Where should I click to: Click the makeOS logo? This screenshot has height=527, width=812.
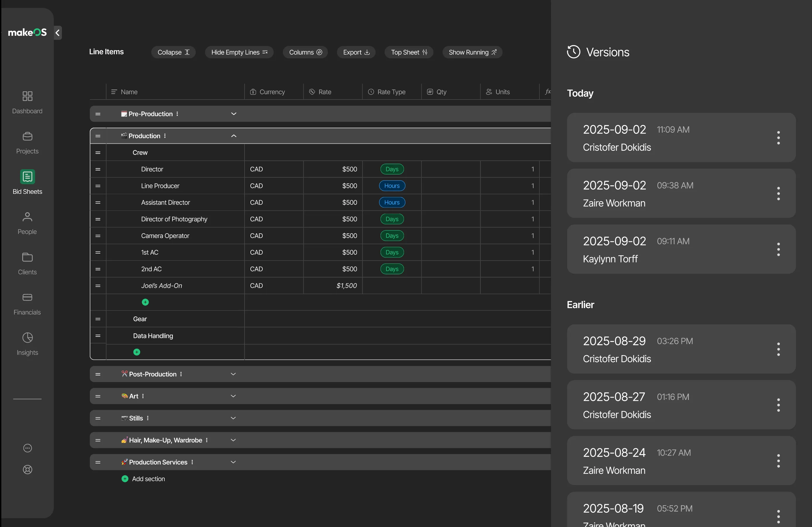click(27, 32)
